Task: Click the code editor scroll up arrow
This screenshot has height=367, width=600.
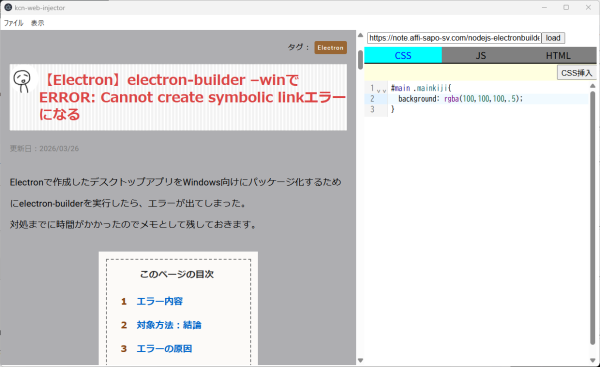Action: [x=593, y=86]
